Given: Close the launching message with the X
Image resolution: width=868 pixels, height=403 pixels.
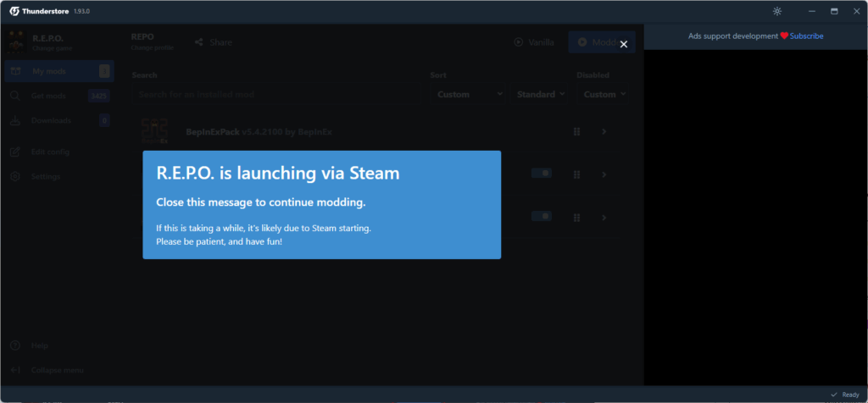Looking at the screenshot, I should pyautogui.click(x=623, y=45).
